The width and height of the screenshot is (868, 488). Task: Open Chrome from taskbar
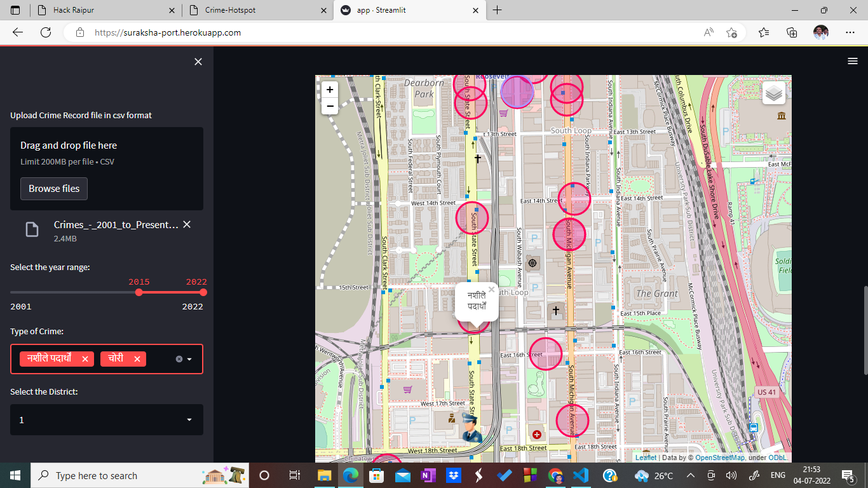coord(556,475)
